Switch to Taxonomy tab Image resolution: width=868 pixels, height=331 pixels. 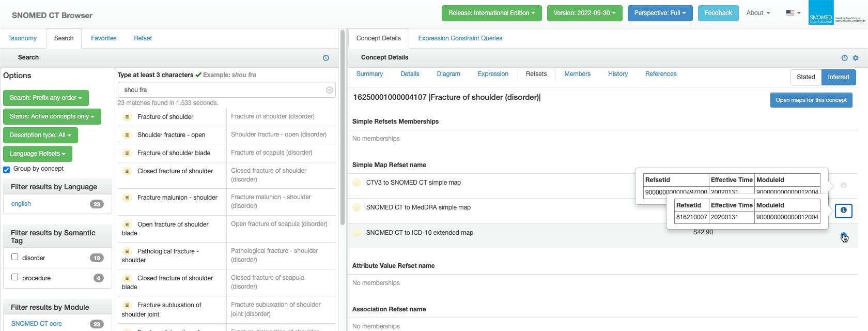22,38
